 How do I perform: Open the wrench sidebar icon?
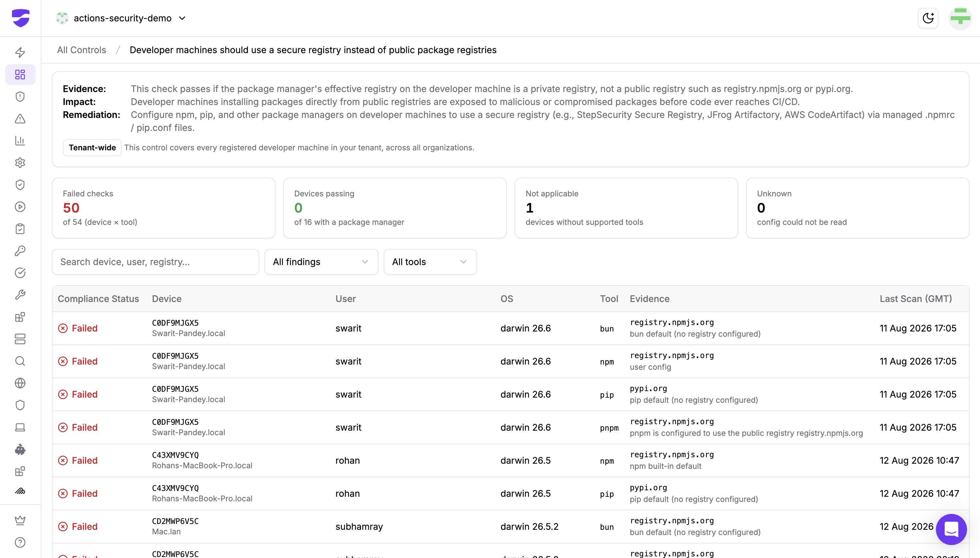tap(20, 295)
